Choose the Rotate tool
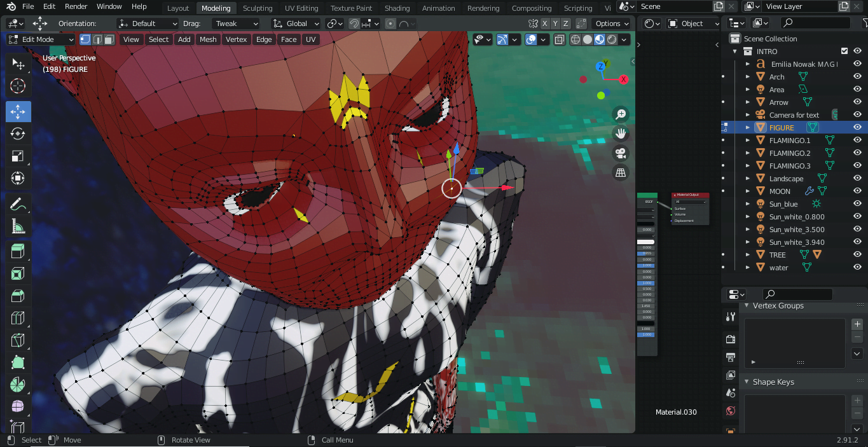Viewport: 868px width, 447px height. point(18,134)
